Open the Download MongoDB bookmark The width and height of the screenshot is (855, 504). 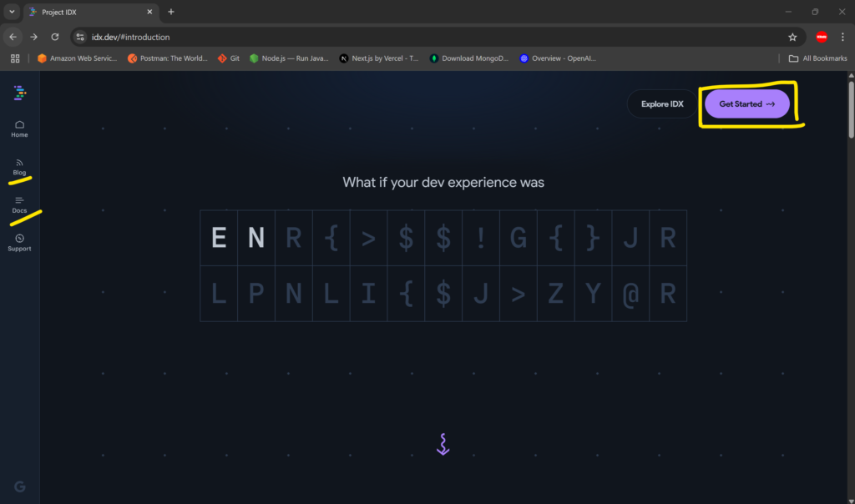click(469, 58)
